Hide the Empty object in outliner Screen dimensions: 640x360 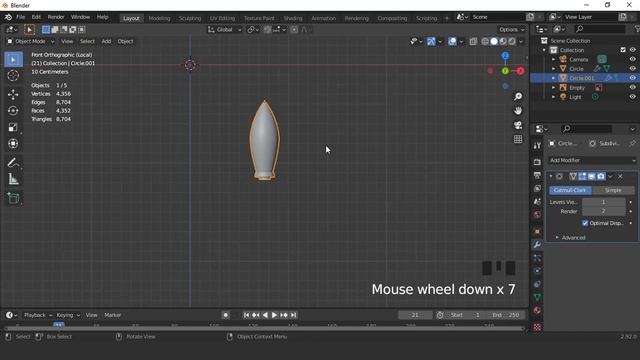point(632,87)
